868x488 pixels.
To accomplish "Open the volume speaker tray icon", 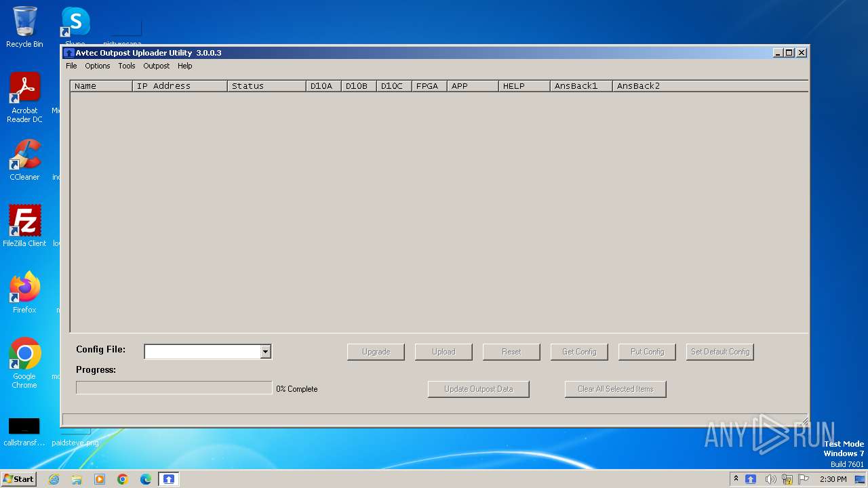I will pyautogui.click(x=770, y=479).
